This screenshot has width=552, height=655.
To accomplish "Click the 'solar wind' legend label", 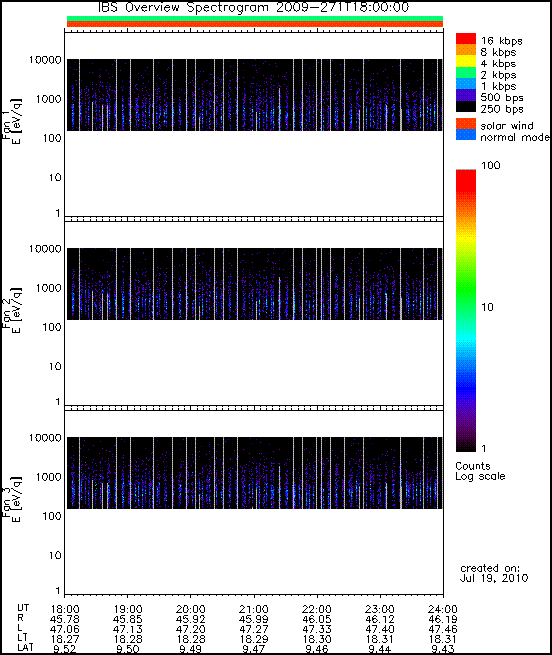I will coord(507,126).
